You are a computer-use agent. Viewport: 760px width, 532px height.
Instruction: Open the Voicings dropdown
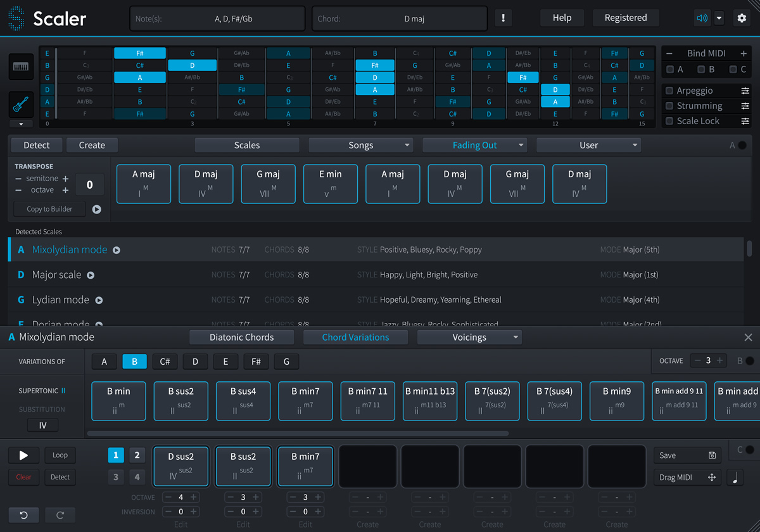pos(469,337)
